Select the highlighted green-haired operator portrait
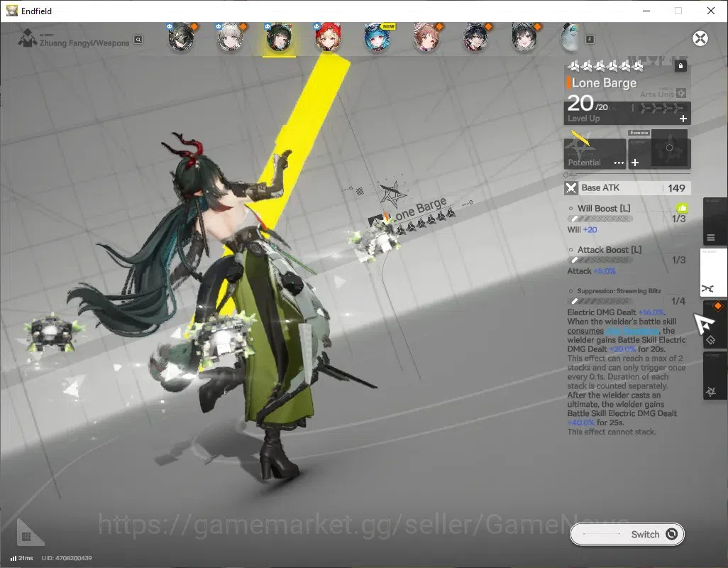 [279, 38]
